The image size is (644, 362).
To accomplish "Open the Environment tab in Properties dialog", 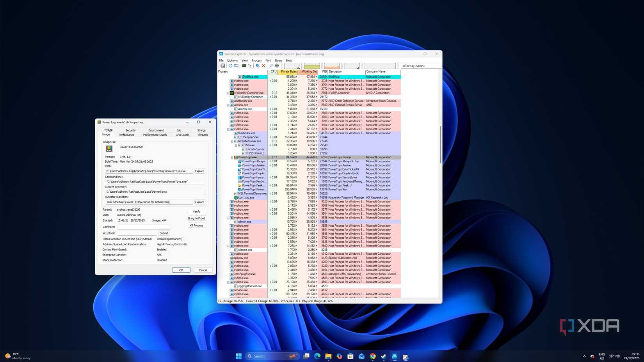I will (156, 130).
